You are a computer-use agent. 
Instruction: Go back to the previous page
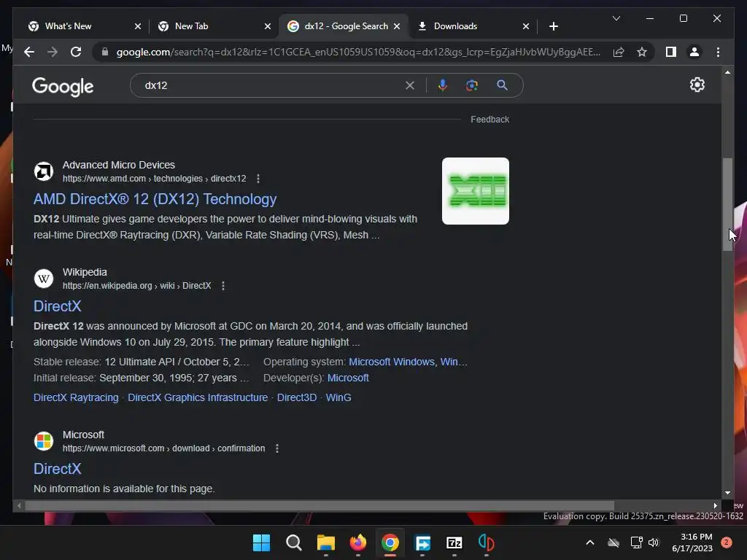coord(29,52)
